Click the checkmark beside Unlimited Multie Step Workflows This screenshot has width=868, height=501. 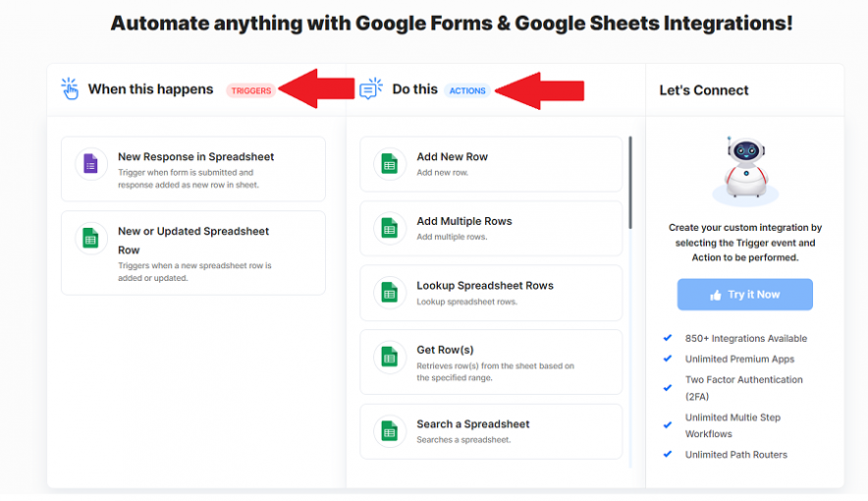click(x=668, y=425)
